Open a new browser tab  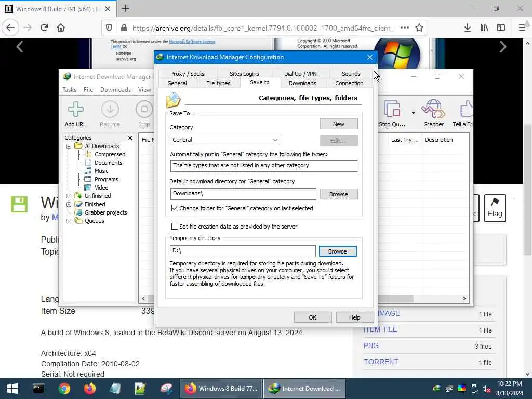tap(125, 8)
